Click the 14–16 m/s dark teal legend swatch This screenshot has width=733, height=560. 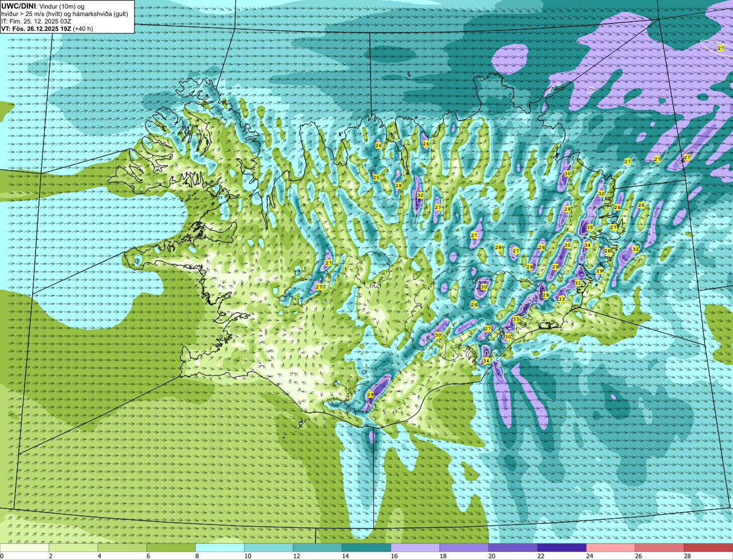pos(366,547)
